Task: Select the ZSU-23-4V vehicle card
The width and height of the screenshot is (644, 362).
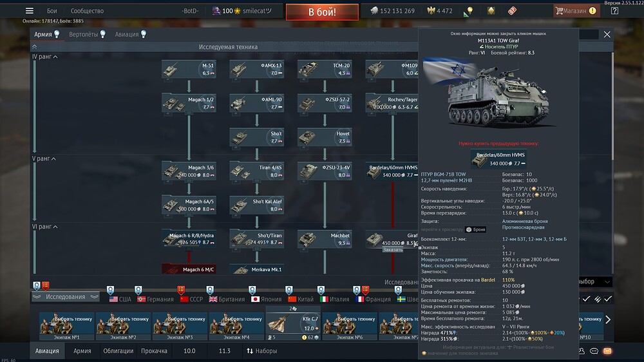Action: (x=325, y=171)
